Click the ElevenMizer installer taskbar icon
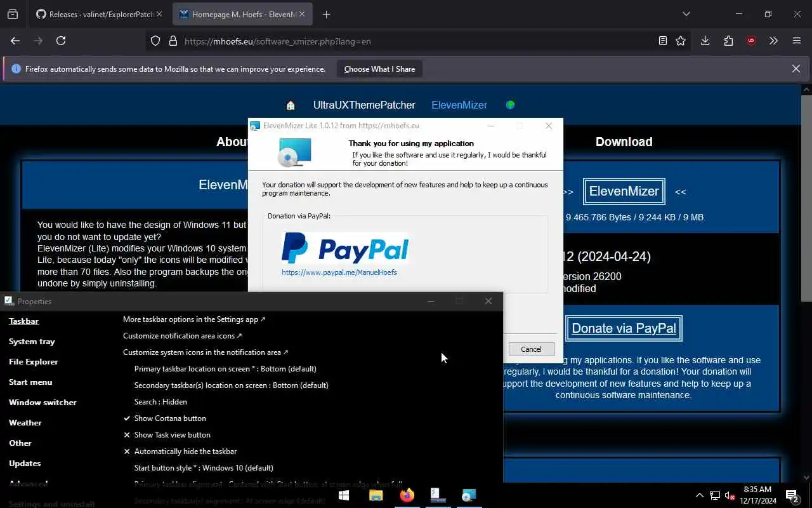Screen dimensions: 812x508 (469, 495)
